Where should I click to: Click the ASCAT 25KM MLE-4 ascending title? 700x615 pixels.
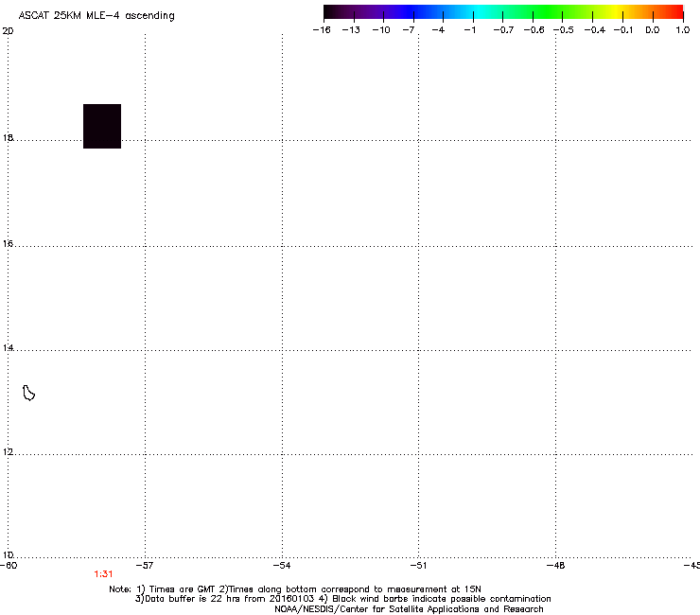point(96,16)
